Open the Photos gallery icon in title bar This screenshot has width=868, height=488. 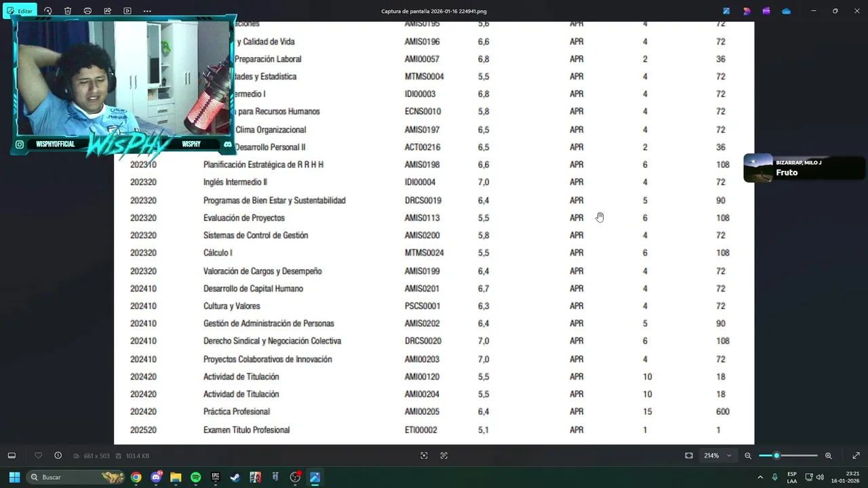726,11
